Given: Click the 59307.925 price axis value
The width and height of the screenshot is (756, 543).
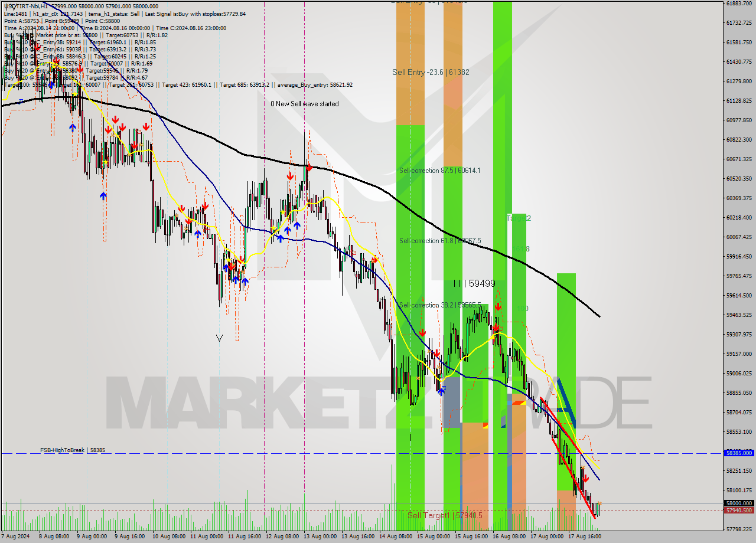Looking at the screenshot, I should pyautogui.click(x=739, y=334).
